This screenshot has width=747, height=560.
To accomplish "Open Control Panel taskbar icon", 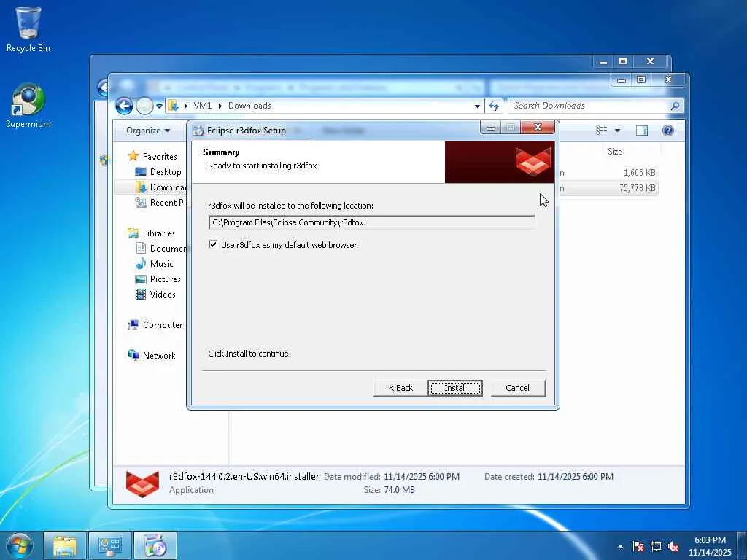I will [x=110, y=546].
